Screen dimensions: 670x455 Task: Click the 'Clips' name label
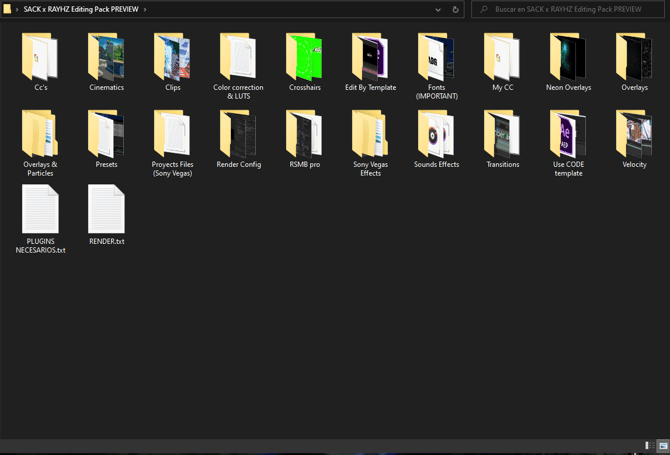(x=173, y=88)
